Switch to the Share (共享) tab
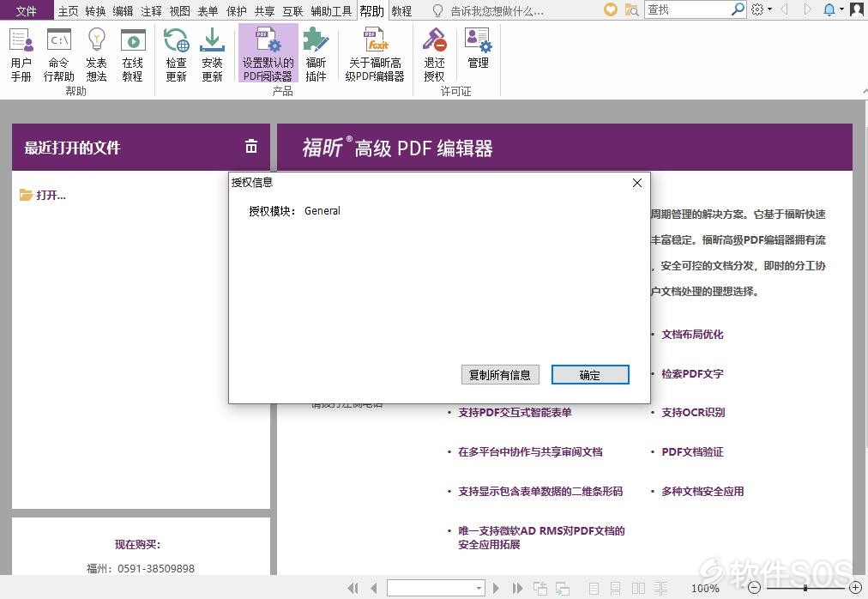Screen dimensions: 868x599 pos(265,11)
